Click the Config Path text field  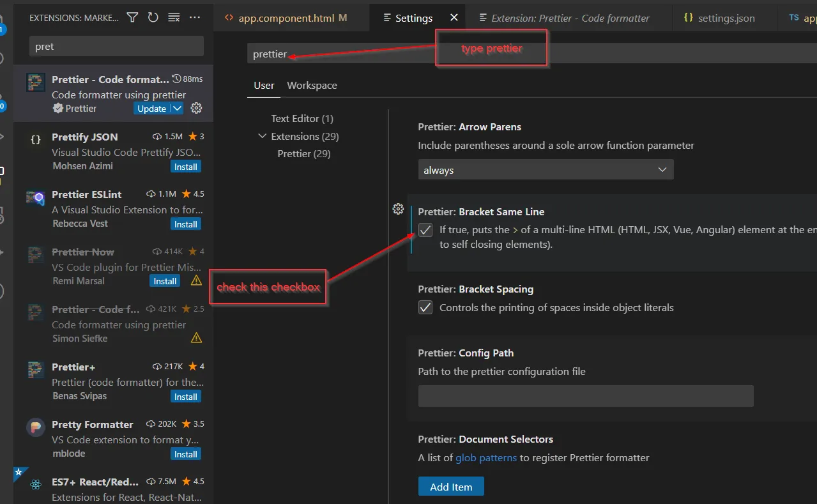pos(586,396)
